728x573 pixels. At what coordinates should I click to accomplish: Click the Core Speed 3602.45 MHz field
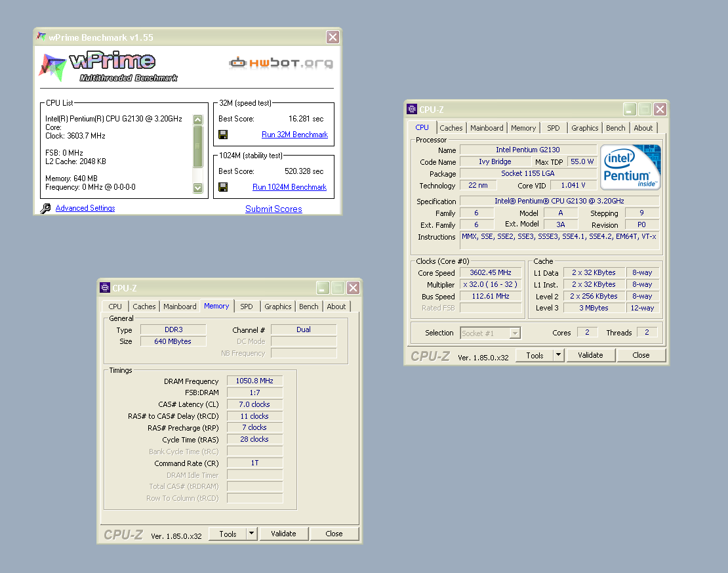(491, 273)
